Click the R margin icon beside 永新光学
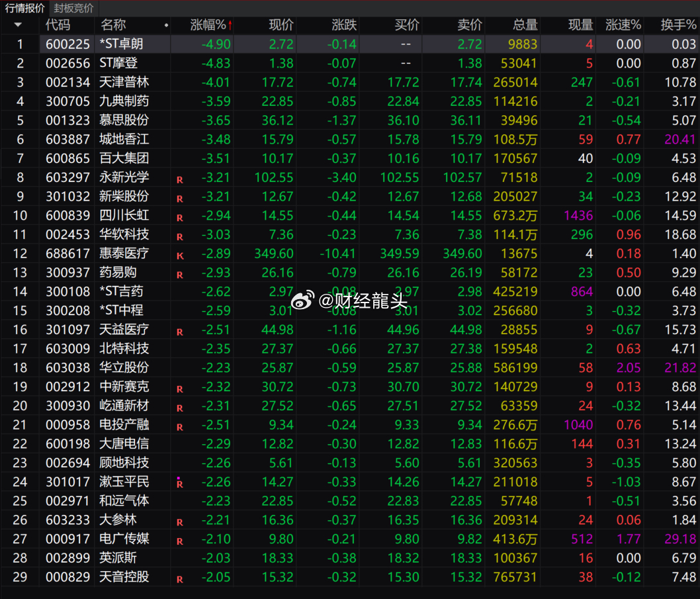The height and width of the screenshot is (599, 700). [179, 178]
